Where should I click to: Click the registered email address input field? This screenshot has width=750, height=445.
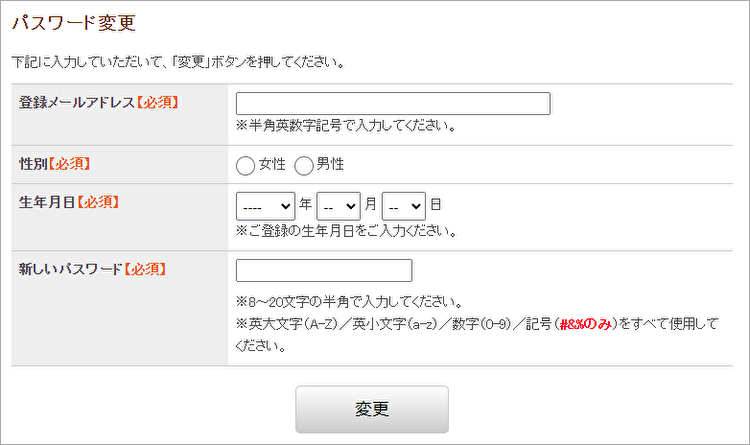click(393, 104)
